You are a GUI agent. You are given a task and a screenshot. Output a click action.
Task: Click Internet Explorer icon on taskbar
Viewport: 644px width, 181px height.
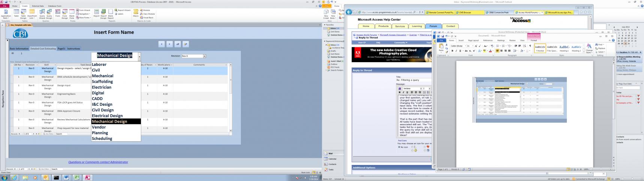pos(14,178)
